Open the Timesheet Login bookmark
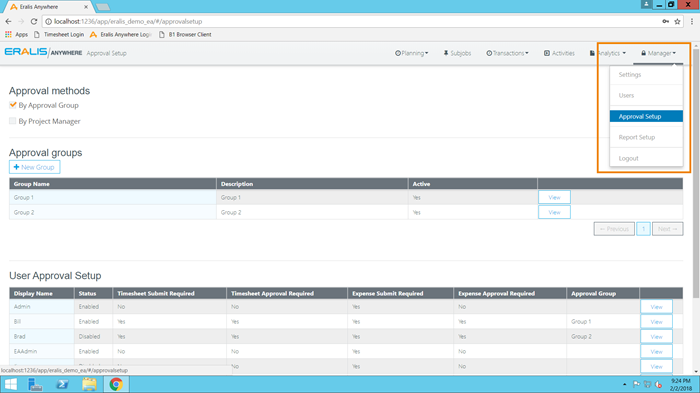The width and height of the screenshot is (700, 393). 59,34
